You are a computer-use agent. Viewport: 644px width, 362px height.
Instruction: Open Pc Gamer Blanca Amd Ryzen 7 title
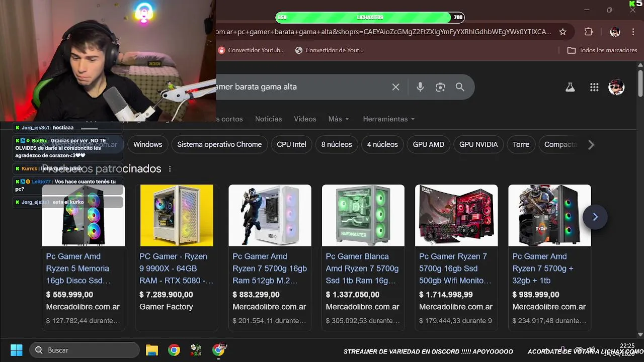click(362, 268)
